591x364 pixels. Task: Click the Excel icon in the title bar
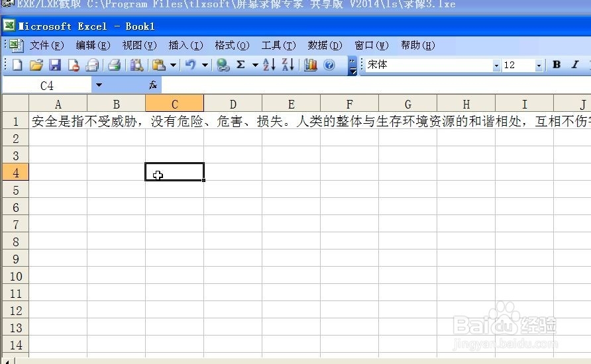[9, 26]
